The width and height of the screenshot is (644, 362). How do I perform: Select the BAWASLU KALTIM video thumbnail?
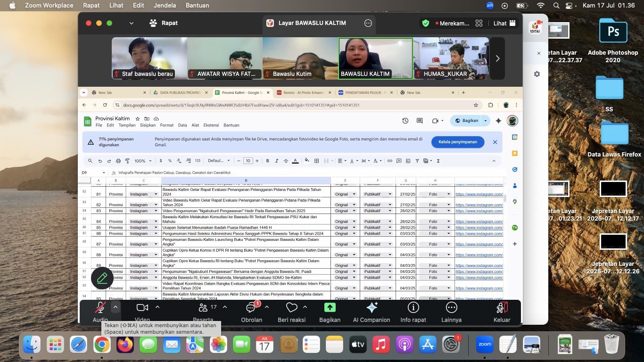tap(376, 58)
